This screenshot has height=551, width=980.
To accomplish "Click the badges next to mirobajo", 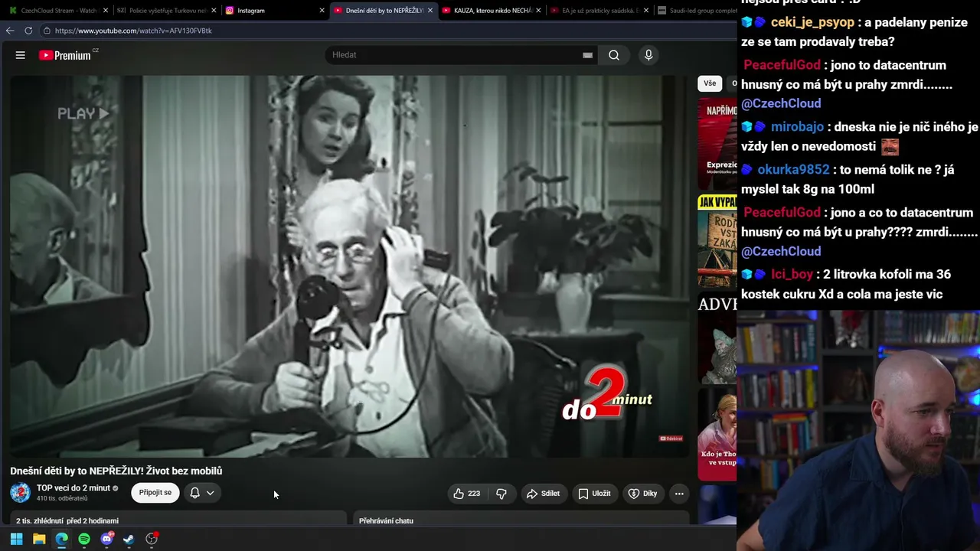I will 754,127.
